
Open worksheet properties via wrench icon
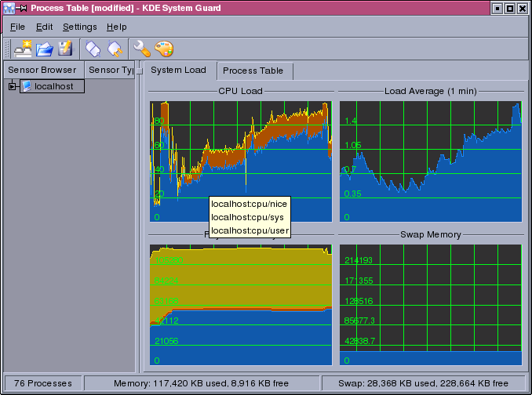[x=142, y=49]
